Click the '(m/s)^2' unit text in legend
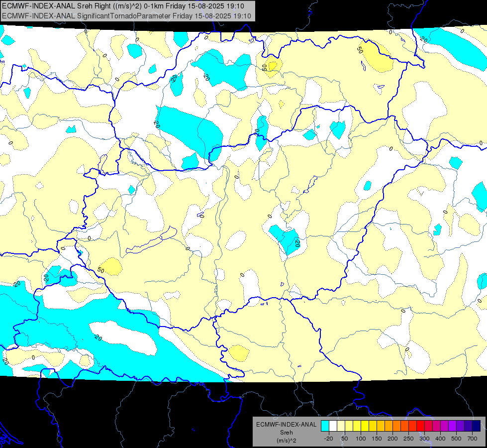 (287, 441)
